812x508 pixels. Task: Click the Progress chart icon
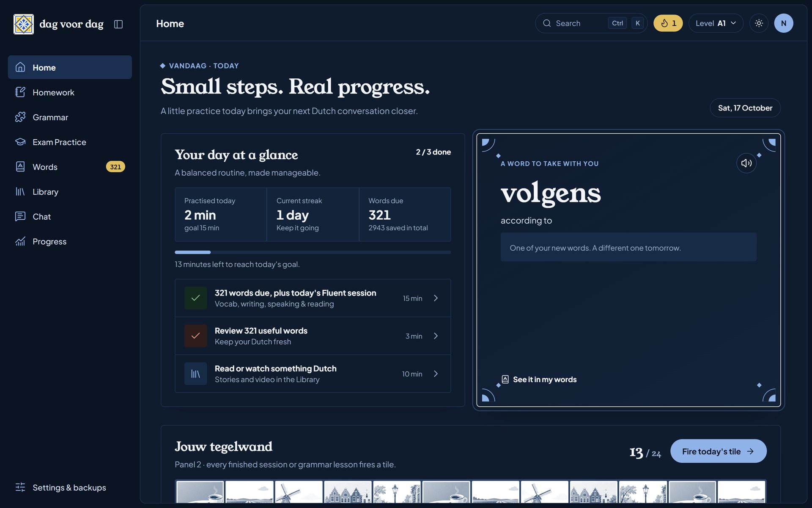20,241
